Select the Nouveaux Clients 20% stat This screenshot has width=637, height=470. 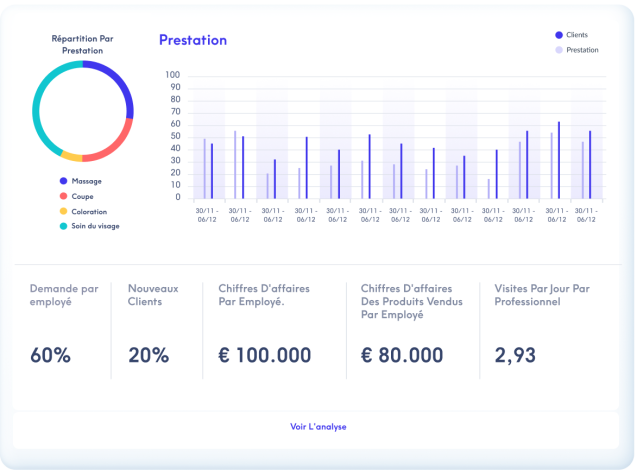(x=148, y=355)
